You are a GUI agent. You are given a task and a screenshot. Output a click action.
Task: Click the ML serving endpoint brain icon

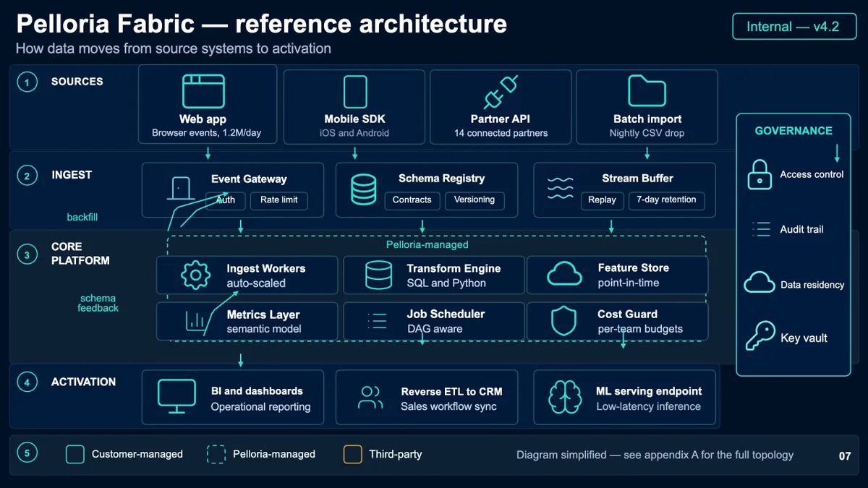(565, 398)
